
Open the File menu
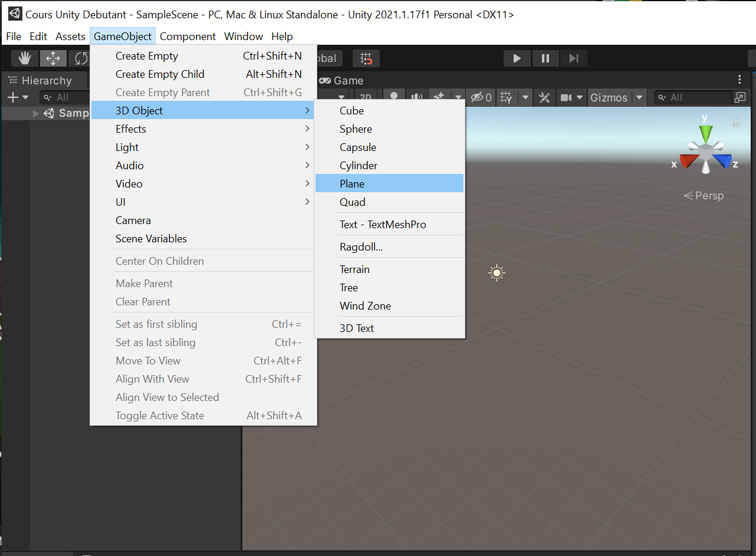14,37
